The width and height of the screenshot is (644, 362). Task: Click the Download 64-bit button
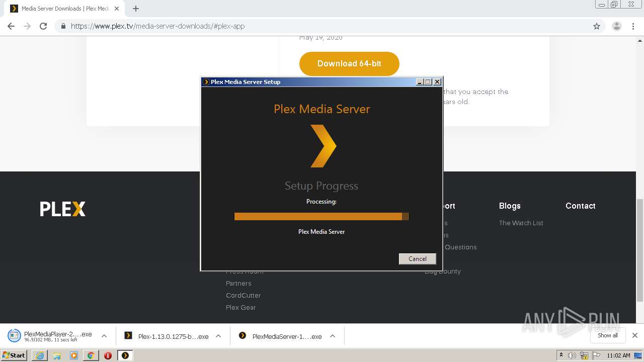coord(349,63)
